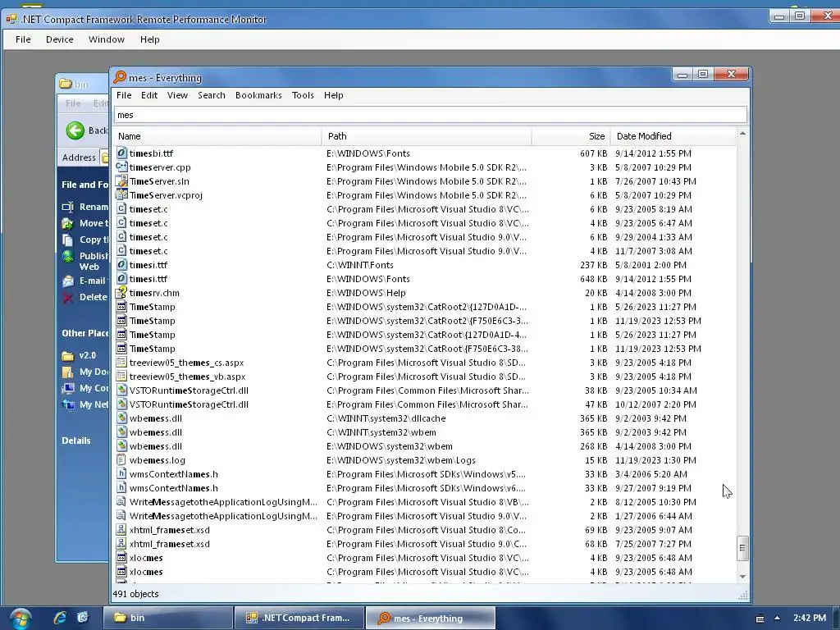Click the wbemess.dll icon in dllcache row
840x630 pixels.
[x=121, y=418]
